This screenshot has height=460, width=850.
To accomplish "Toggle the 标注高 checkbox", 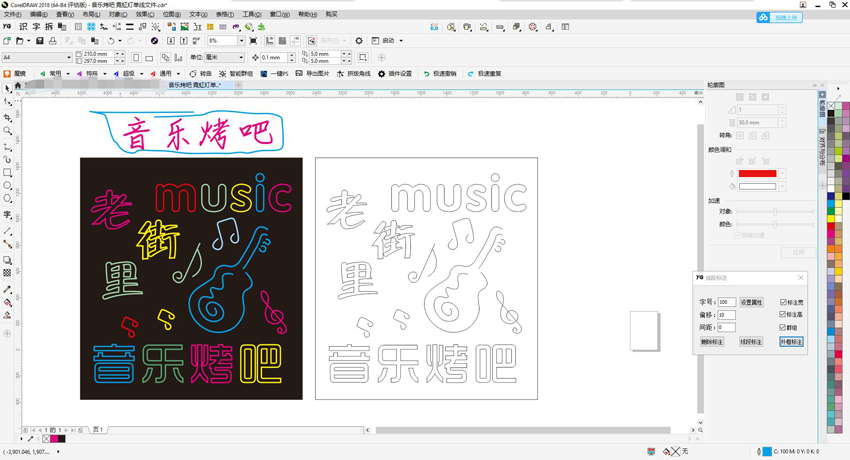I will 783,314.
